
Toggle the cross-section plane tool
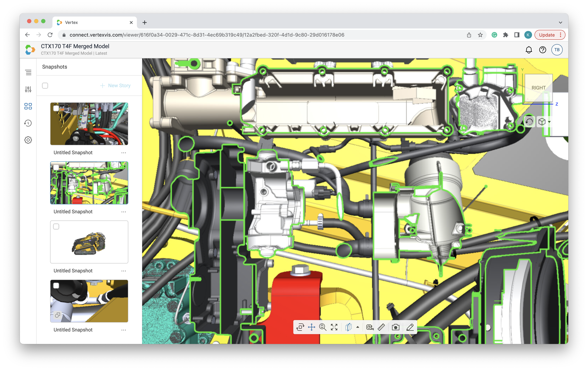[x=348, y=327]
